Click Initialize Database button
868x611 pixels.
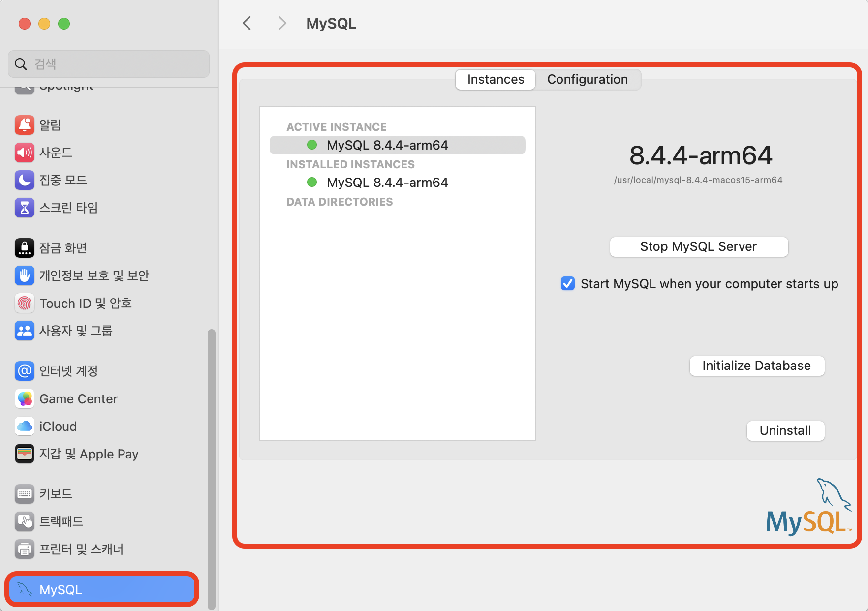[x=757, y=366]
